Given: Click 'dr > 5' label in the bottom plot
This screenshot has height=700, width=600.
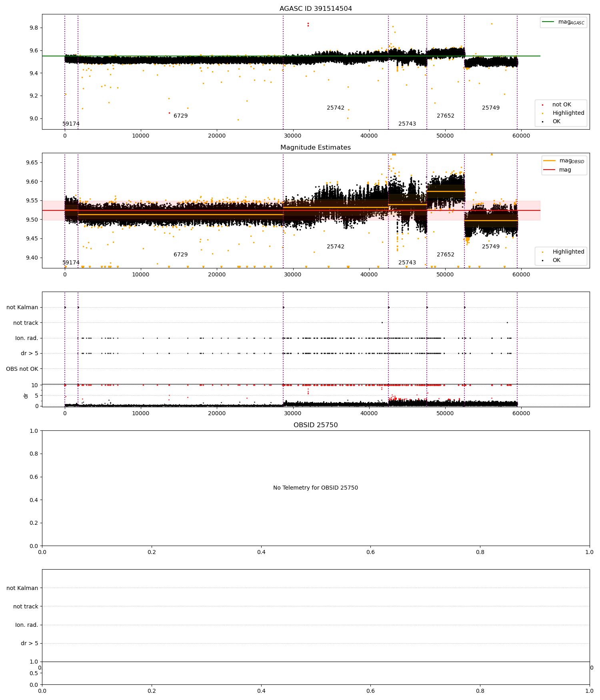Looking at the screenshot, I should [x=30, y=643].
